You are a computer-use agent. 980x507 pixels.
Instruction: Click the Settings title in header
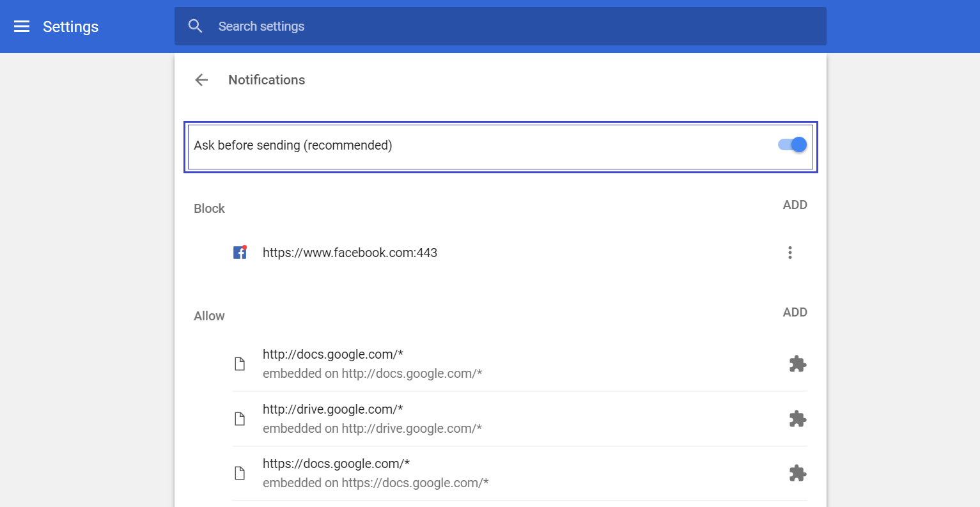pos(70,27)
